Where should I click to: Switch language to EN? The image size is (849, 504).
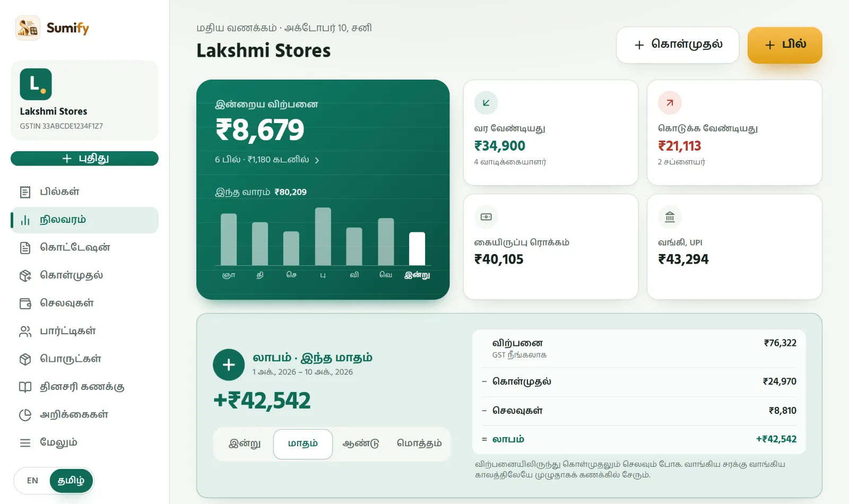(32, 481)
